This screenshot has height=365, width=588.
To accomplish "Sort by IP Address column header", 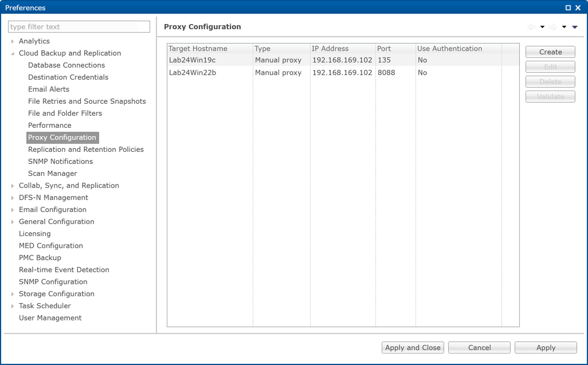I will [343, 48].
